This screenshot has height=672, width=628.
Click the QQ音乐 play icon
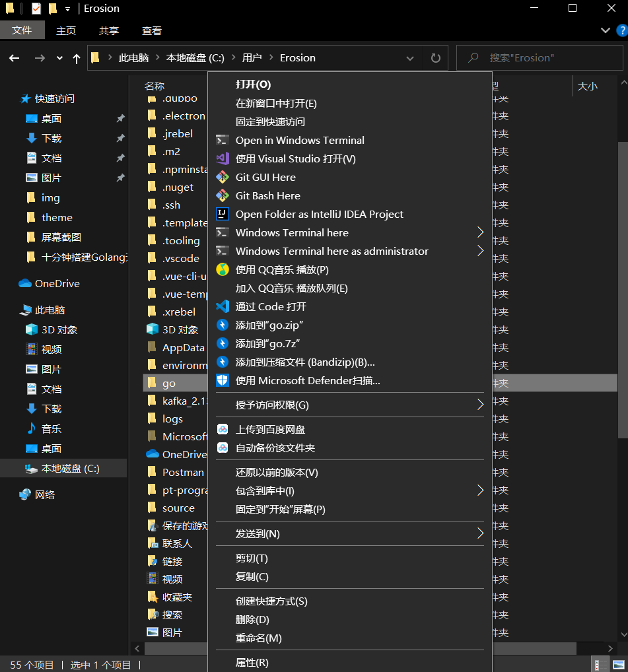click(x=223, y=269)
